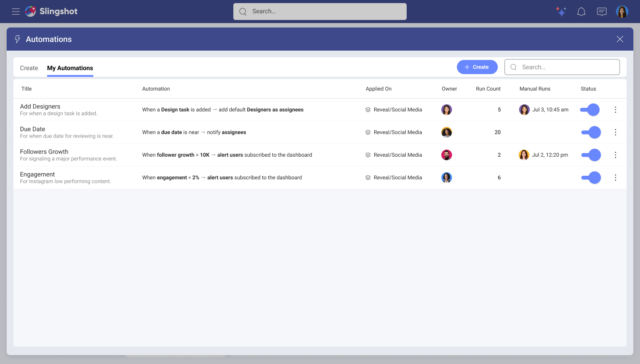This screenshot has height=364, width=640.
Task: Open the Add Designers automation title
Action: (40, 107)
